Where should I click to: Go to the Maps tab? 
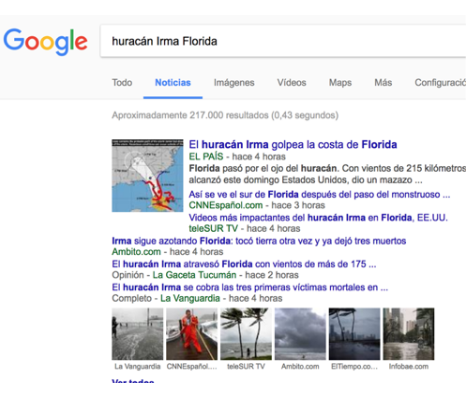point(340,83)
